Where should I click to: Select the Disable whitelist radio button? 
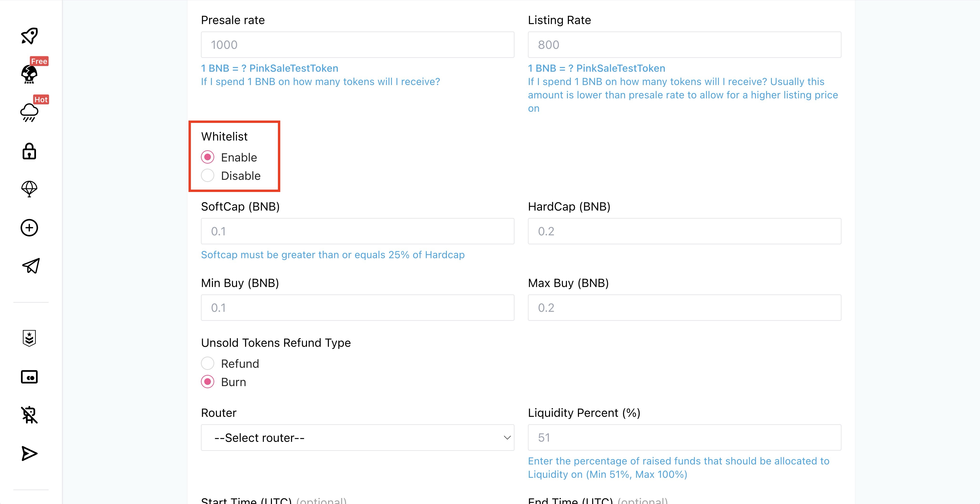[x=208, y=176]
